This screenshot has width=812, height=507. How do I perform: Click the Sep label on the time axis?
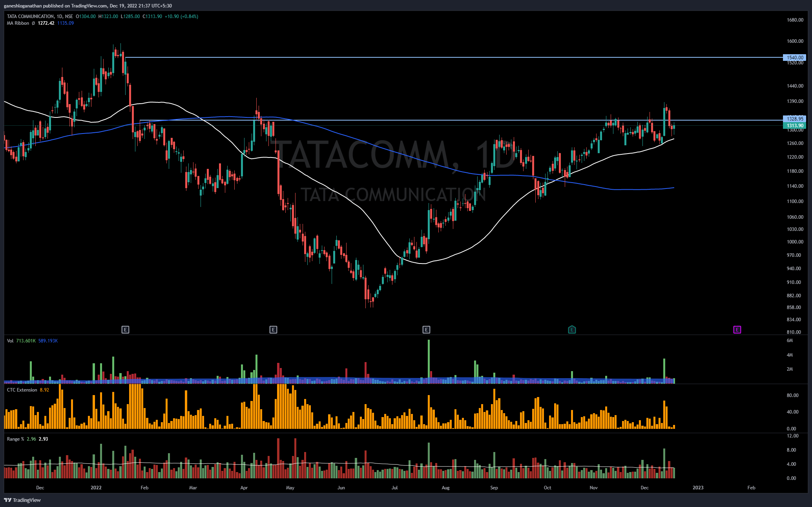[x=494, y=488]
